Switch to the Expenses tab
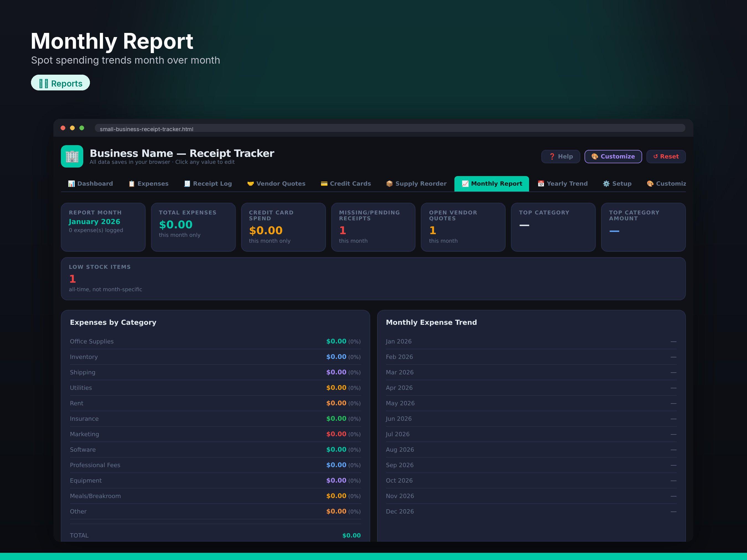 (148, 184)
